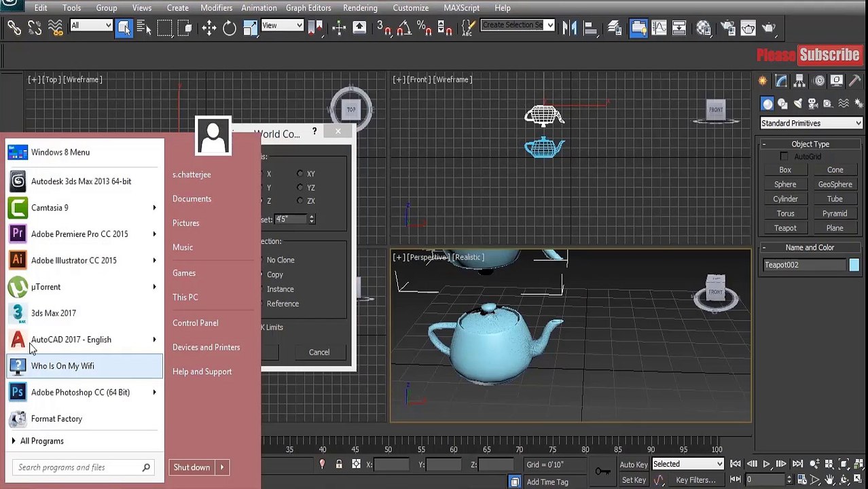
Task: Open the MAXScript menu
Action: pos(461,8)
